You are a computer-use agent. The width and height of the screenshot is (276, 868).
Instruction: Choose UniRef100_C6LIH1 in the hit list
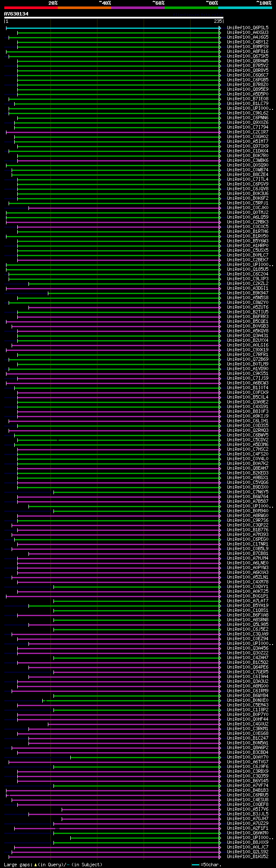(248, 421)
